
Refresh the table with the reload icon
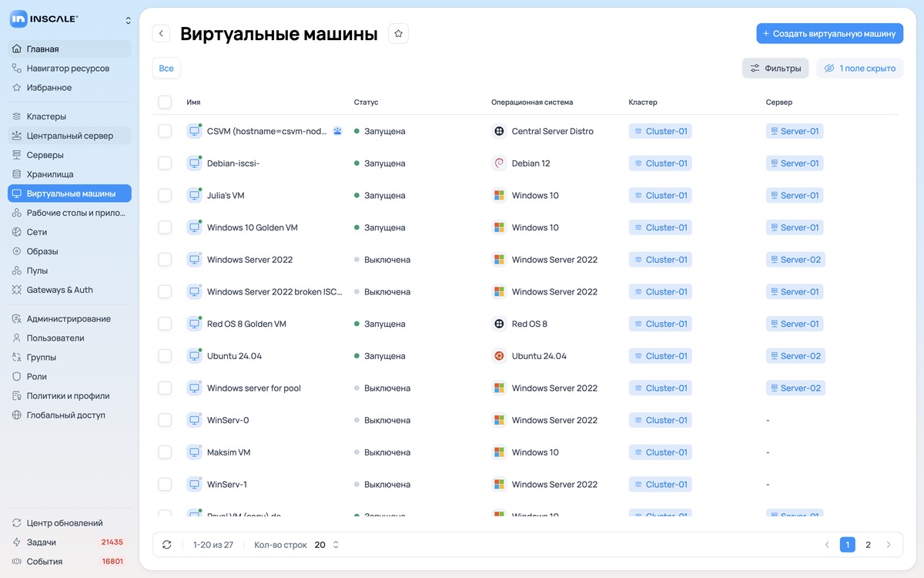pos(167,545)
